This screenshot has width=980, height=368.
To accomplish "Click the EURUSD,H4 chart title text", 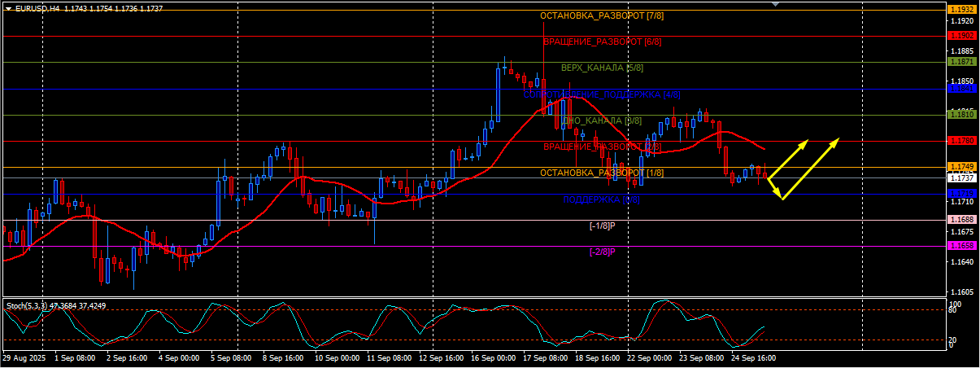I will pyautogui.click(x=37, y=7).
